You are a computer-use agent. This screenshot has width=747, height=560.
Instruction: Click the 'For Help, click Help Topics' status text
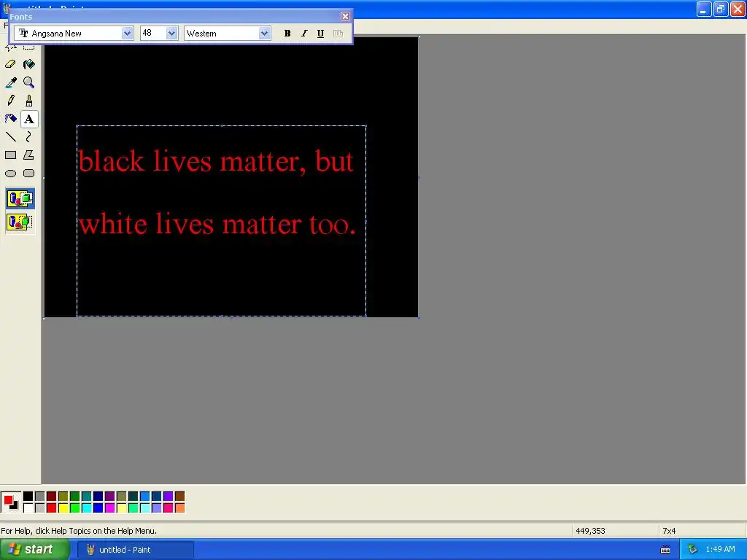point(79,531)
